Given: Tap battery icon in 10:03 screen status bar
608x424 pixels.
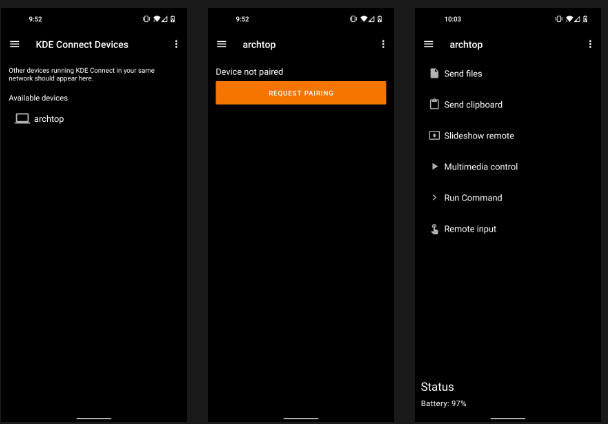Looking at the screenshot, I should [x=585, y=19].
